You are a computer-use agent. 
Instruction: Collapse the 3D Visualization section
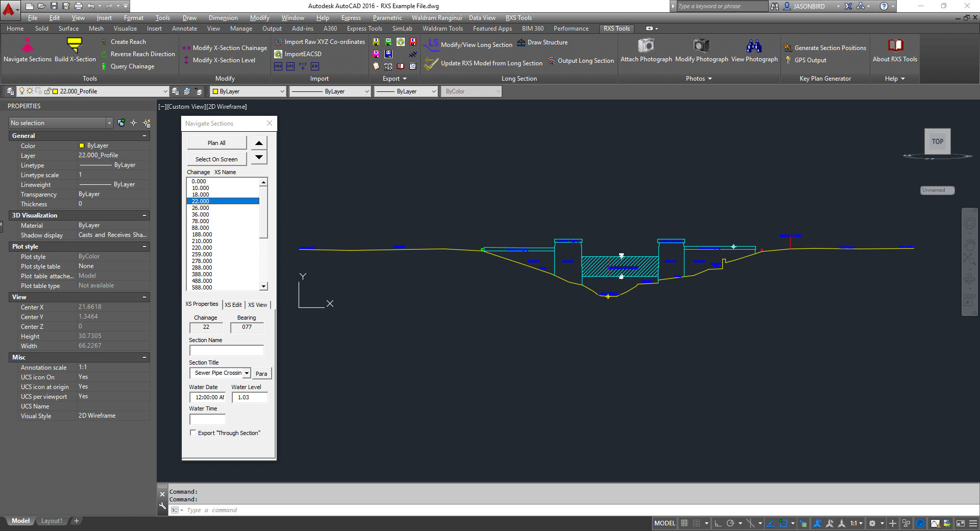[x=144, y=215]
